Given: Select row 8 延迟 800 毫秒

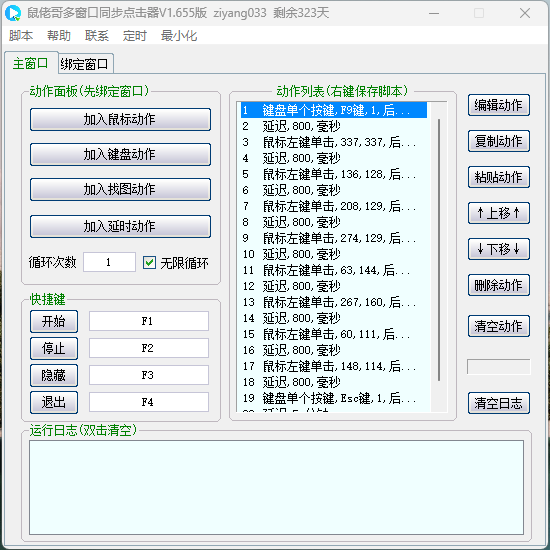Looking at the screenshot, I should [x=334, y=222].
